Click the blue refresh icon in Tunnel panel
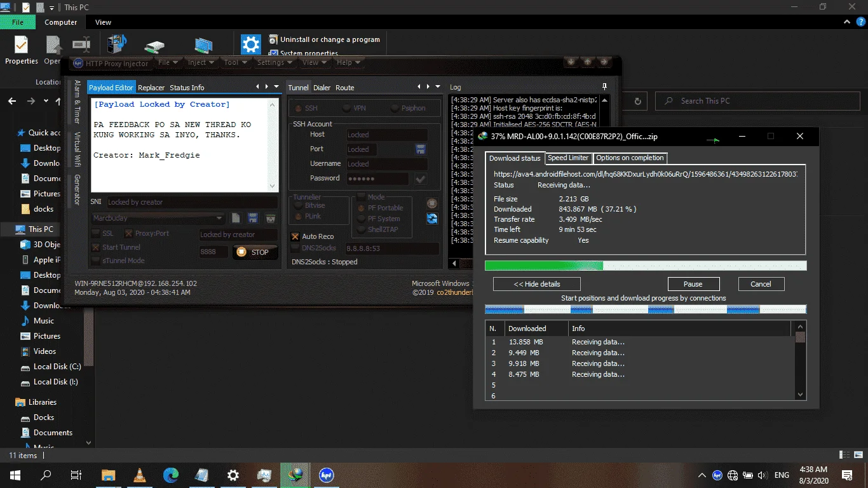Image resolution: width=868 pixels, height=488 pixels. tap(432, 219)
